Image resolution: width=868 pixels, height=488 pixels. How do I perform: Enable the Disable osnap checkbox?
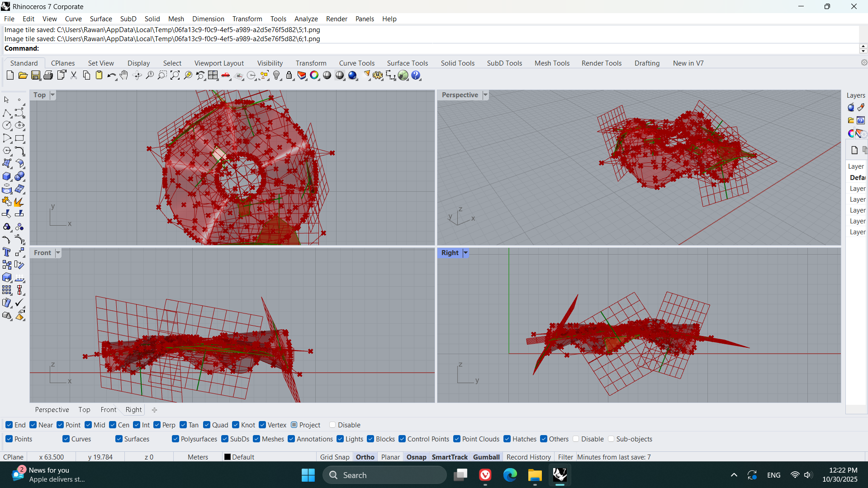332,425
